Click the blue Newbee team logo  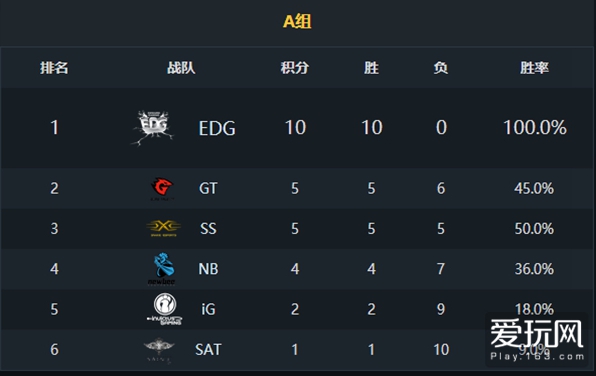coord(163,269)
